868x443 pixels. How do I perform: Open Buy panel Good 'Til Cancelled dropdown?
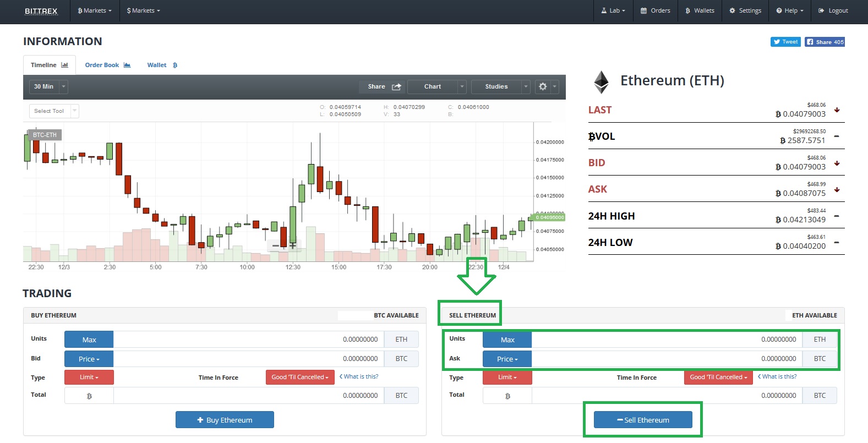coord(300,378)
